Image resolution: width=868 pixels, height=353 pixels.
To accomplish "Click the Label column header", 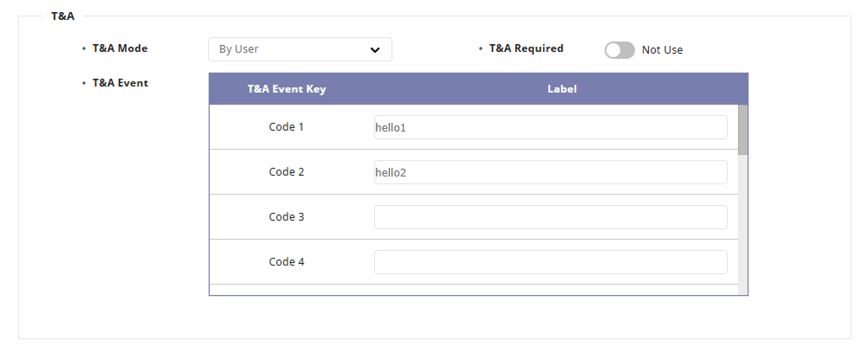I will pyautogui.click(x=562, y=88).
